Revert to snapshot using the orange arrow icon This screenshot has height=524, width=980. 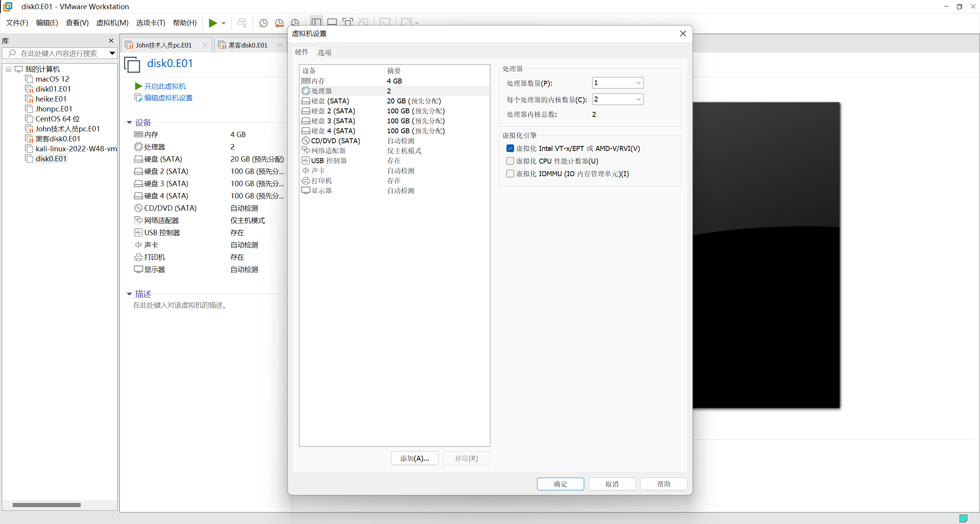point(279,23)
